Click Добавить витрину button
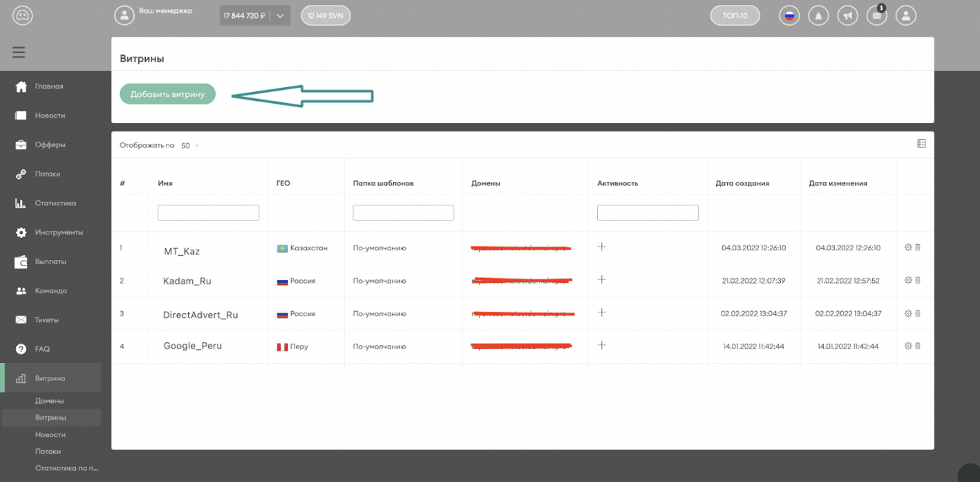The image size is (980, 482). point(167,94)
